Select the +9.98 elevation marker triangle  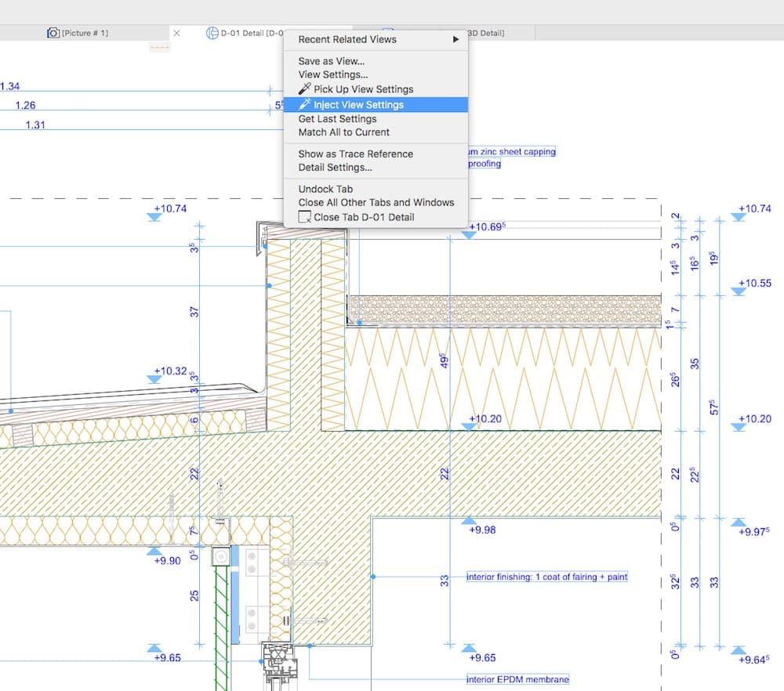tap(469, 520)
